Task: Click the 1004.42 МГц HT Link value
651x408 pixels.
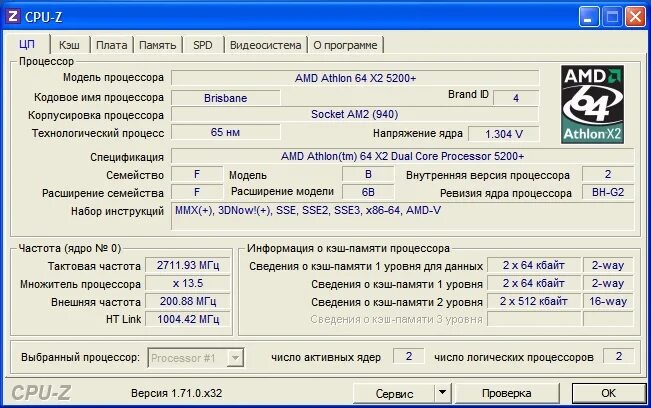Action: (x=188, y=319)
